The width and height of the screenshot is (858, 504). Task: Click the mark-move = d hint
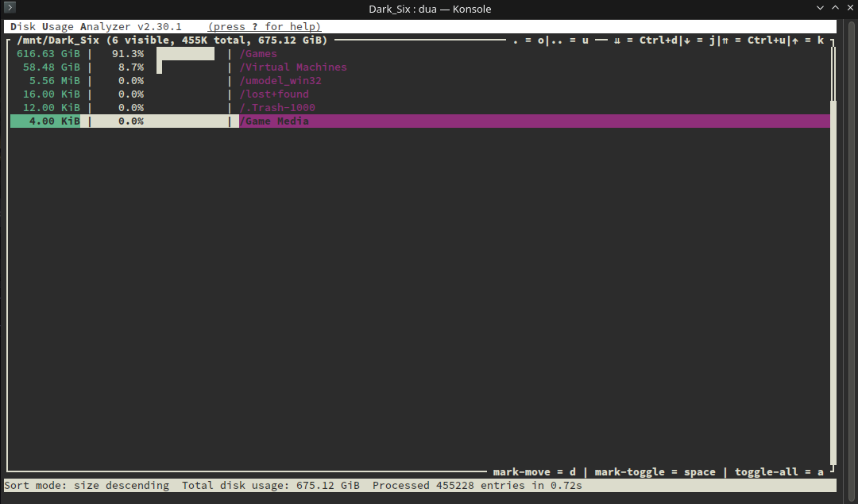(534, 471)
